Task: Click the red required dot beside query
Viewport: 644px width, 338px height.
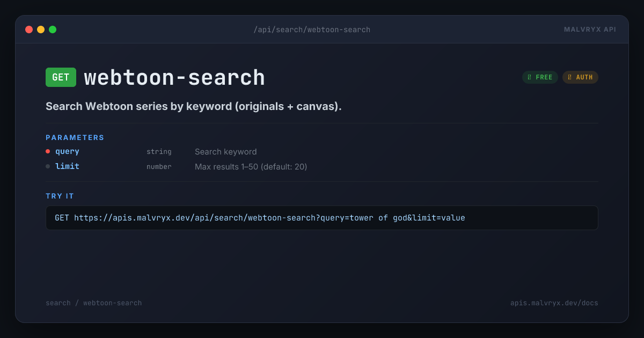Action: (x=48, y=151)
